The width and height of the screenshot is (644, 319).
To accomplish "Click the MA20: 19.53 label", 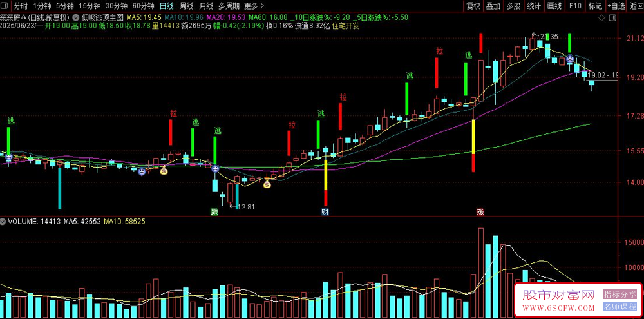I will pos(226,17).
